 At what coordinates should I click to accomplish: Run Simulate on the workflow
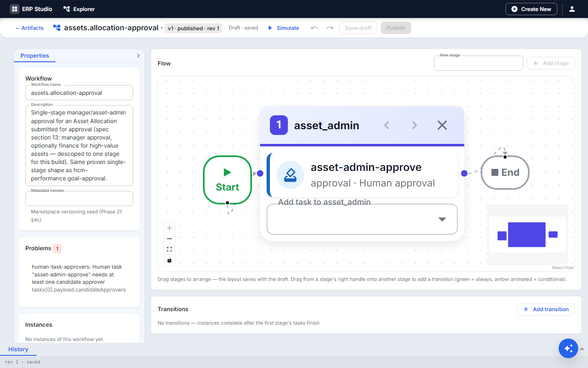(283, 28)
